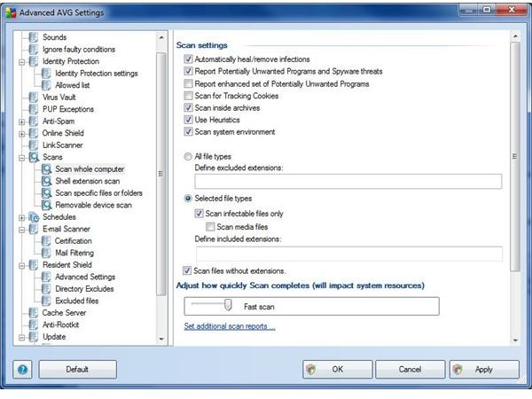The height and width of the screenshot is (399, 532).
Task: Click the Online Shield node icon
Action: pos(34,133)
